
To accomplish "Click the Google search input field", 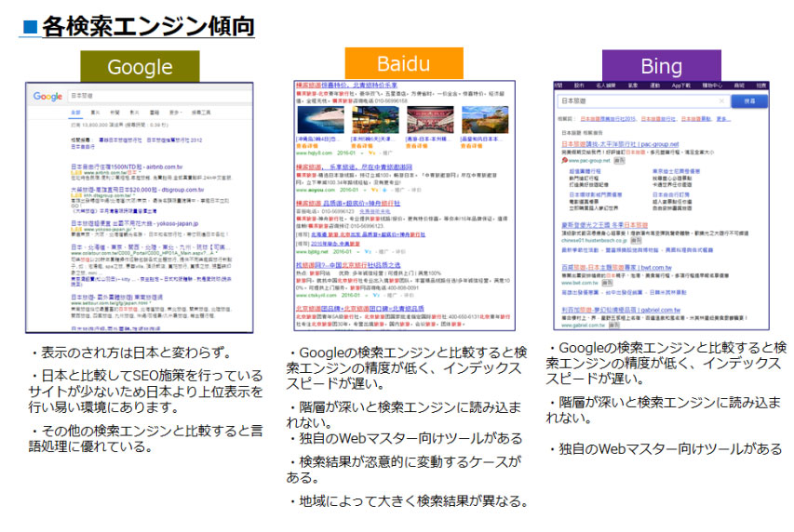I will (160, 96).
